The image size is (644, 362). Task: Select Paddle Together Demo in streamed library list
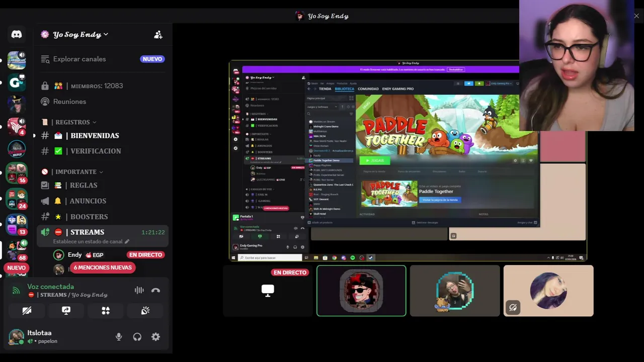[331, 160]
